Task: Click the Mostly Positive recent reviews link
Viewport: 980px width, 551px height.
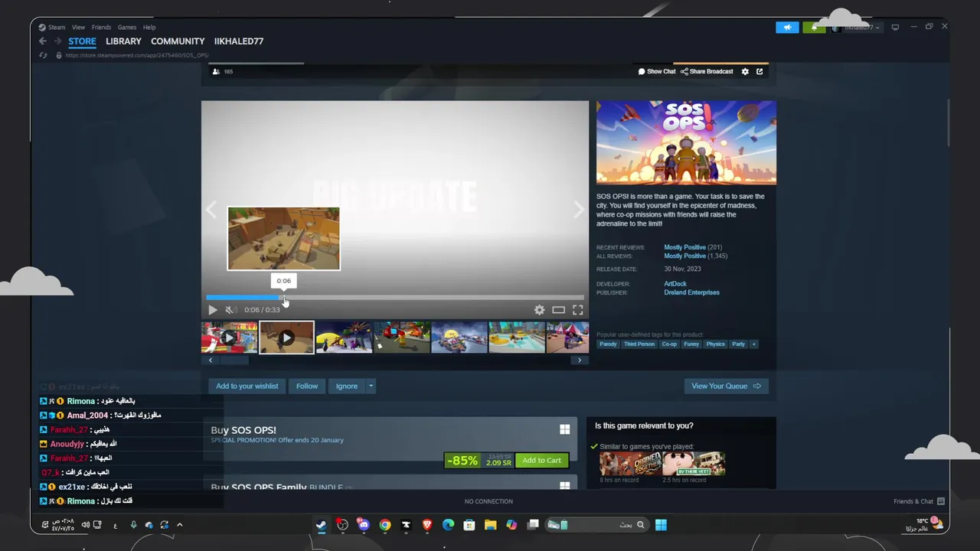Action: (684, 247)
